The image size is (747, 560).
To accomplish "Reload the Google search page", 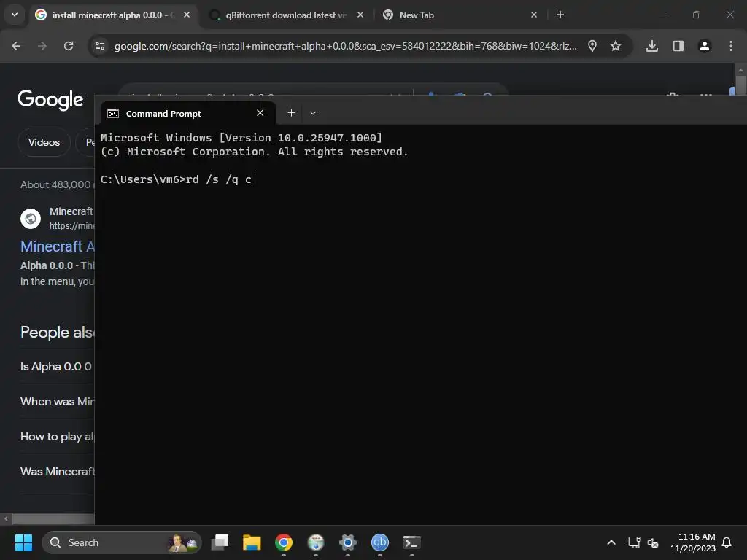I will (69, 46).
